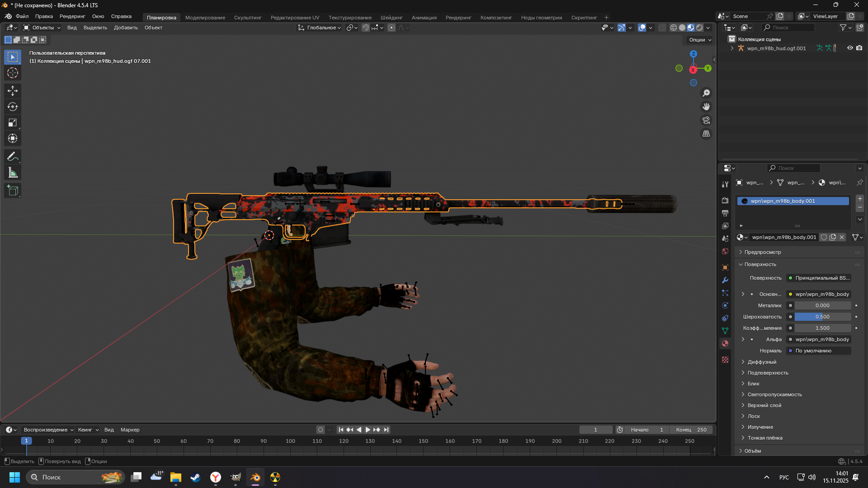Screen dimensions: 868x488
Task: Click the Опции button in viewport
Action: 700,40
